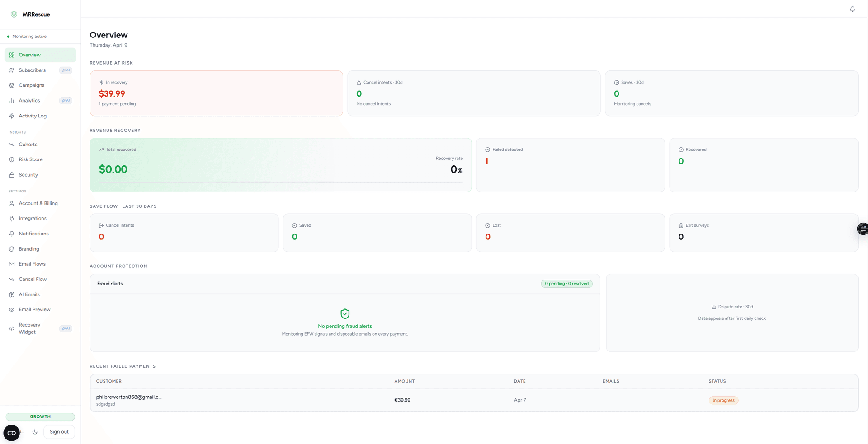
Task: Click the Sign out button
Action: pos(59,432)
